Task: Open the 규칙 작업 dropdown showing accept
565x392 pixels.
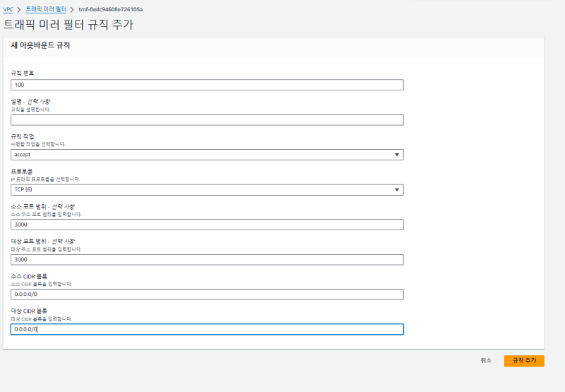Action: 207,155
